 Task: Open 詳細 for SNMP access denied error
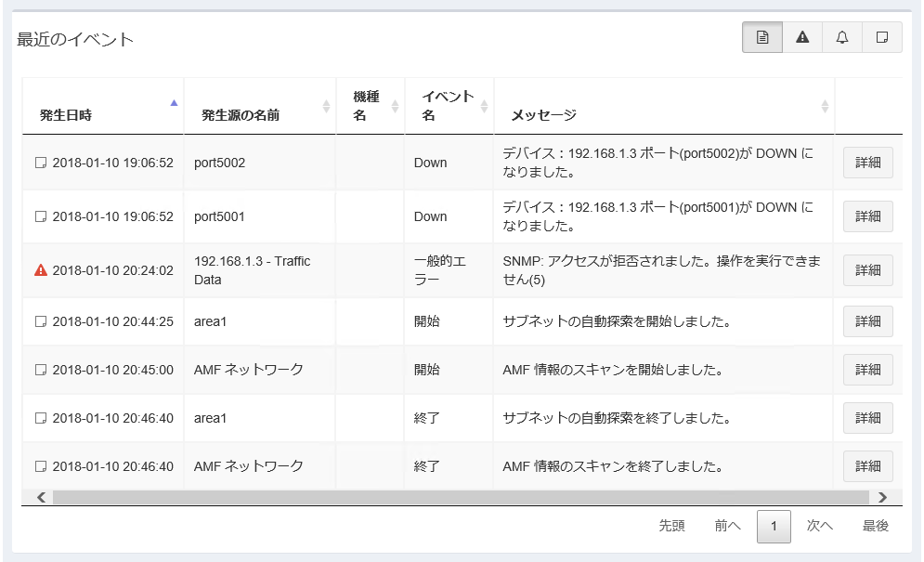867,270
